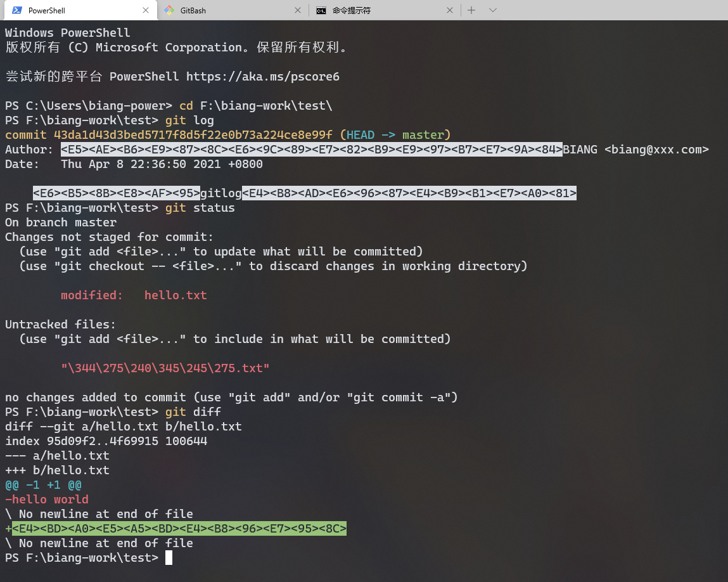Image resolution: width=728 pixels, height=582 pixels.
Task: Click the GitBash colorful tab icon
Action: pos(169,10)
